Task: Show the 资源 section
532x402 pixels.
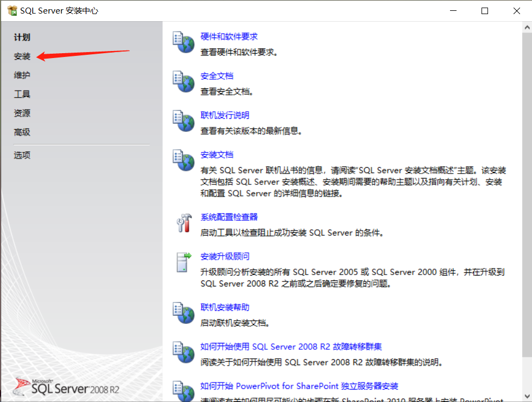Action: point(22,113)
